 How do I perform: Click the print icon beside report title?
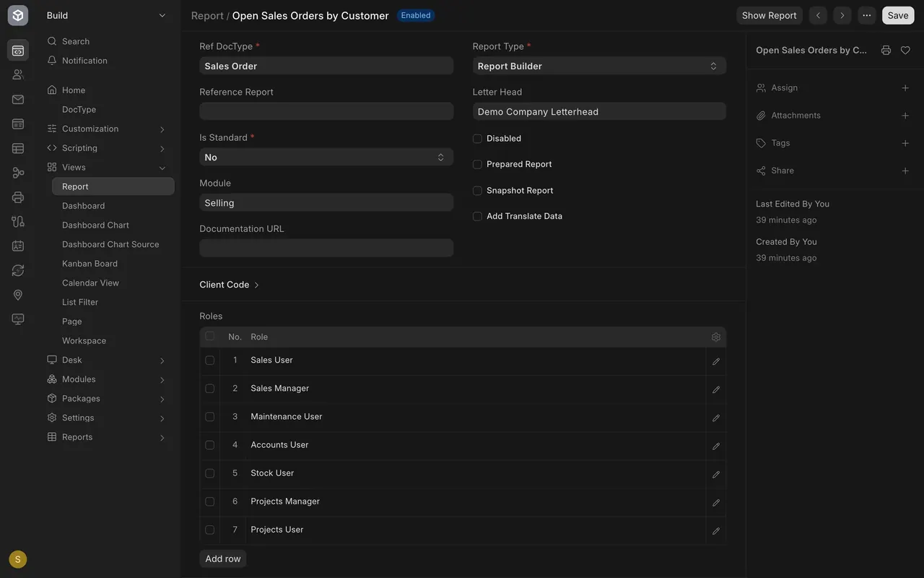click(886, 50)
